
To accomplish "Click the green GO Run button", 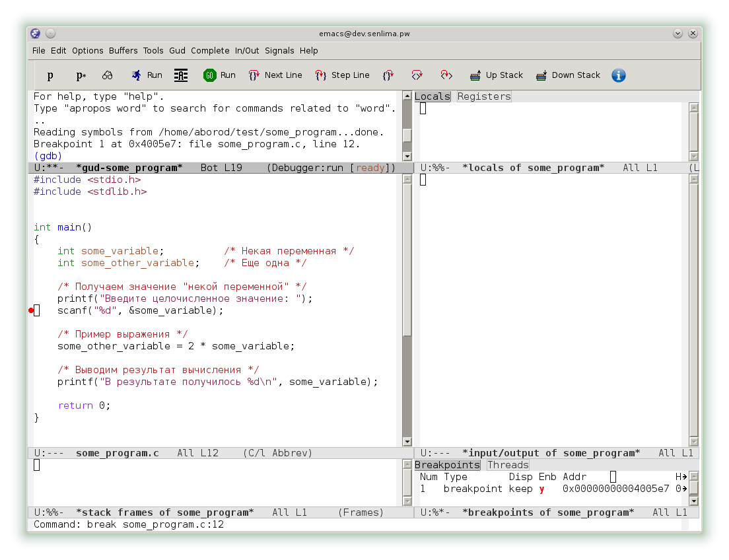I will coord(210,75).
